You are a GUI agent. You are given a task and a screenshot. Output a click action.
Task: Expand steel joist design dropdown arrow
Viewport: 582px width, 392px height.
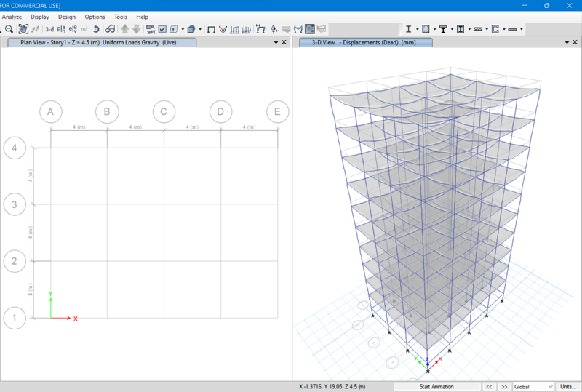(x=487, y=29)
